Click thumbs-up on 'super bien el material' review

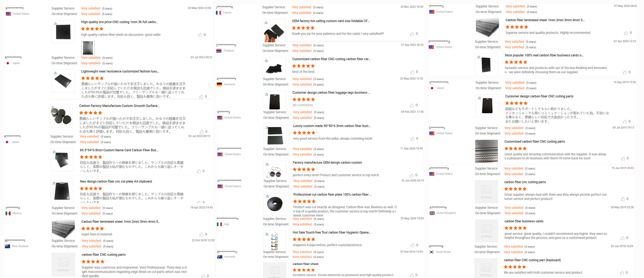(x=201, y=235)
